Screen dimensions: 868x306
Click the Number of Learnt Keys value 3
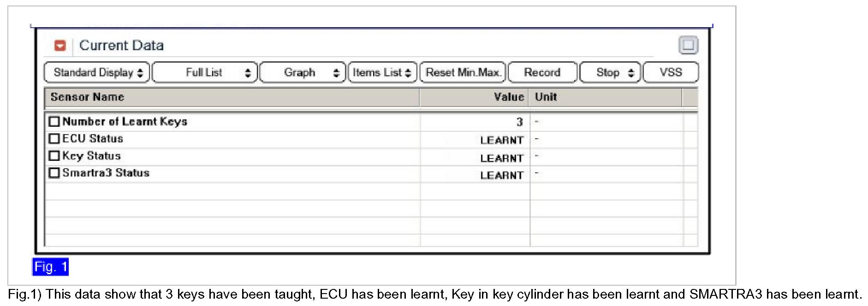click(x=519, y=122)
